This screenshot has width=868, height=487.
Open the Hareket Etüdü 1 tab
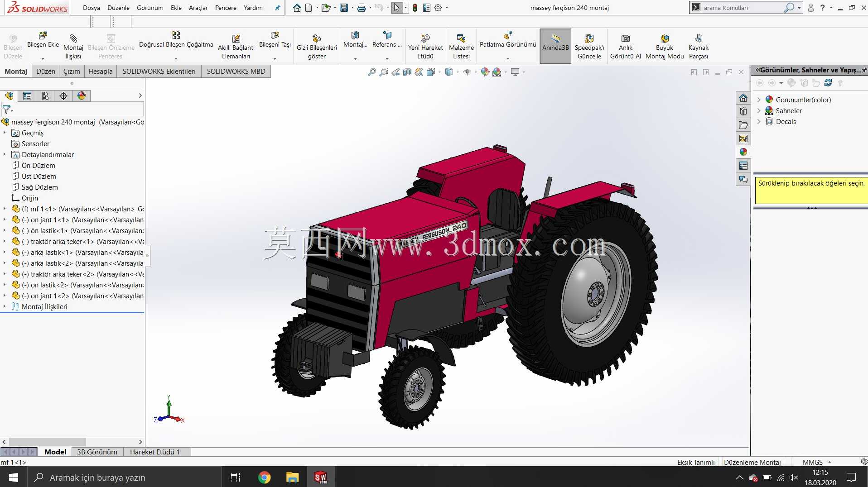pos(155,452)
